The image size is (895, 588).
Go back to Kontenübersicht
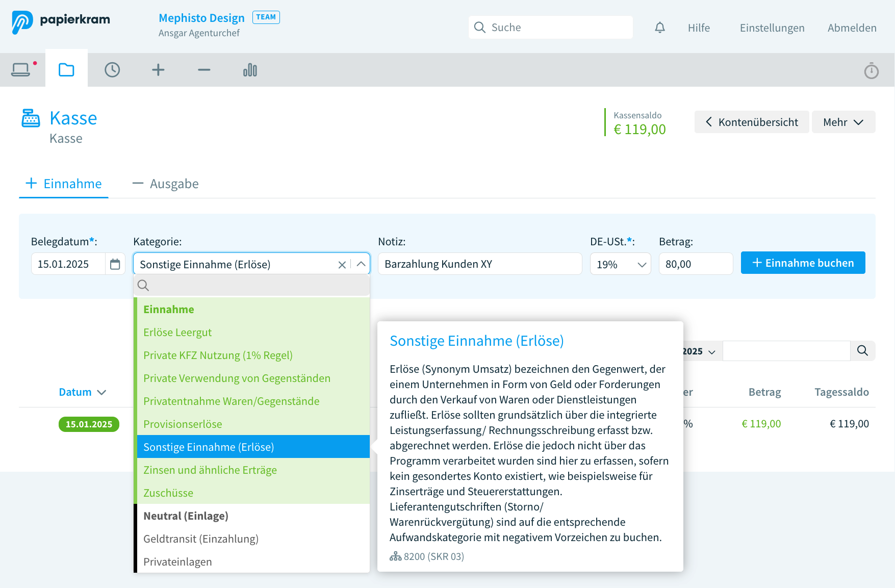pyautogui.click(x=751, y=122)
